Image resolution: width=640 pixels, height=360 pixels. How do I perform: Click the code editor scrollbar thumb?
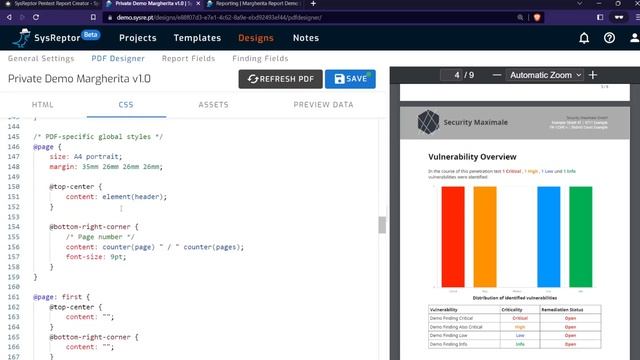click(382, 225)
